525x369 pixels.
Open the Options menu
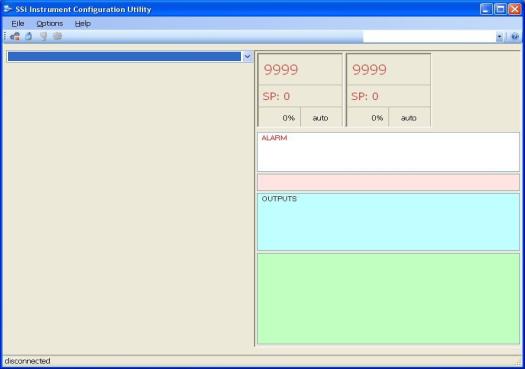click(x=50, y=23)
